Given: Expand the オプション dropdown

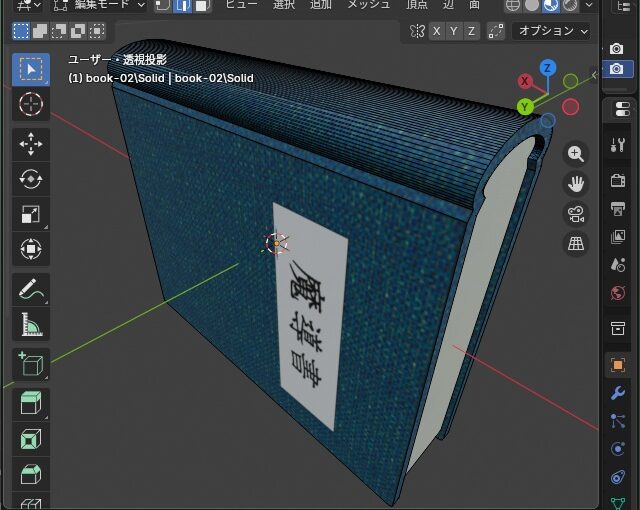Looking at the screenshot, I should [x=552, y=31].
